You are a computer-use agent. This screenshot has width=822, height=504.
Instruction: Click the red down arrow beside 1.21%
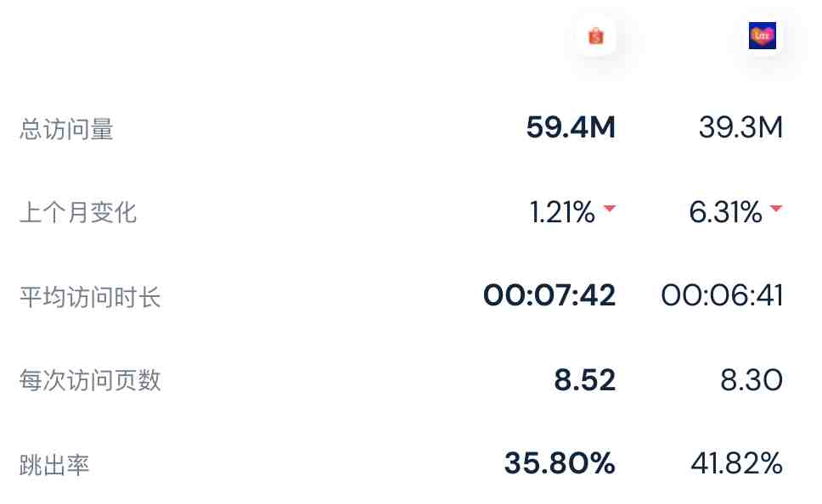point(609,209)
